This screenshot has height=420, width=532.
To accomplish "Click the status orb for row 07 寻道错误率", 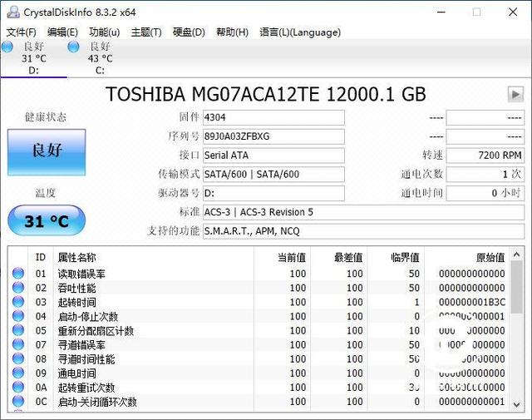I will coord(18,344).
